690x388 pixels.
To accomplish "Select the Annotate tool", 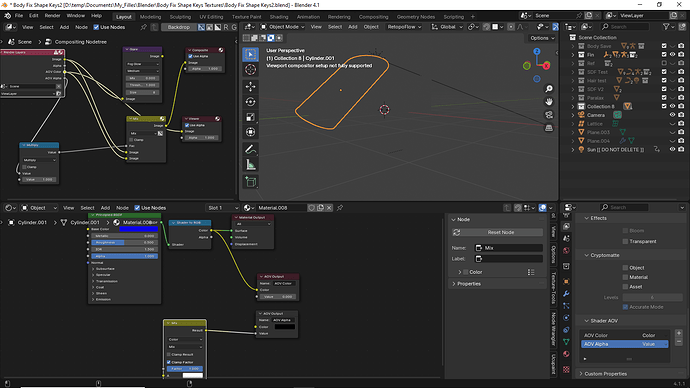I will click(x=250, y=150).
